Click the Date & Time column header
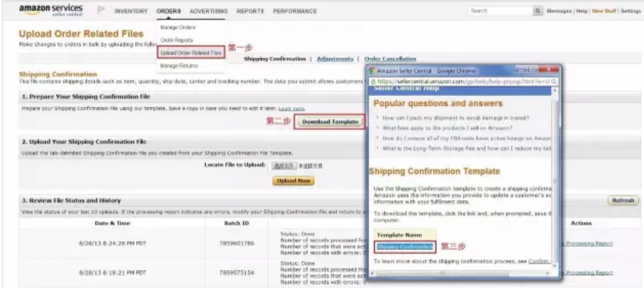The image size is (644, 289). point(113,223)
